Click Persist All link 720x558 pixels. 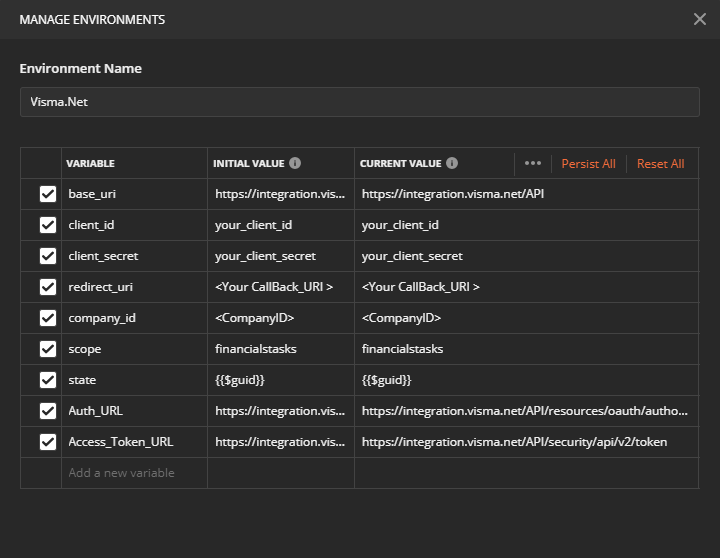pos(588,164)
